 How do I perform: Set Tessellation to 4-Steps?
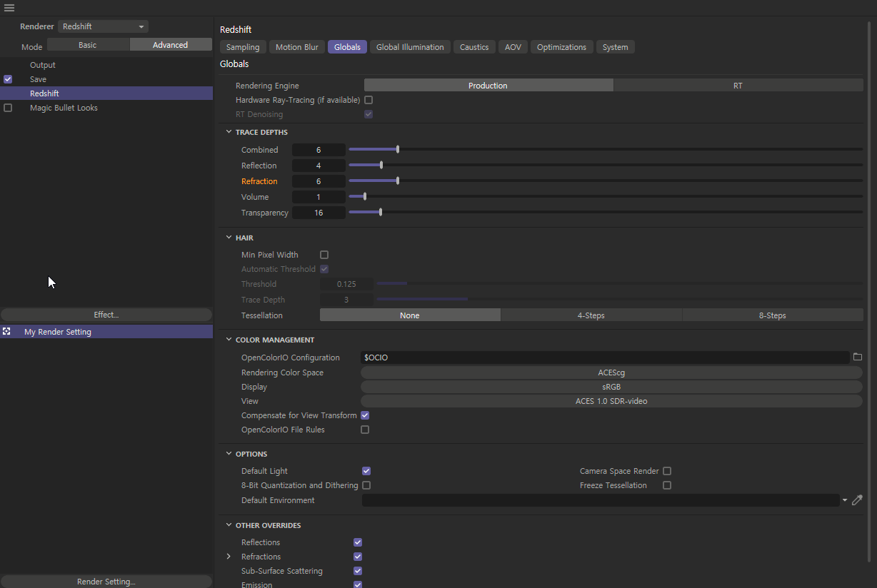[x=591, y=315]
